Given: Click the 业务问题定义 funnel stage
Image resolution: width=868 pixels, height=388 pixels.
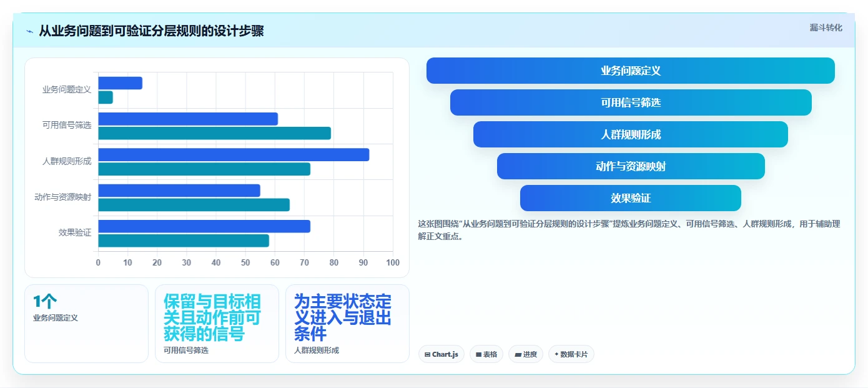Looking at the screenshot, I should 631,71.
